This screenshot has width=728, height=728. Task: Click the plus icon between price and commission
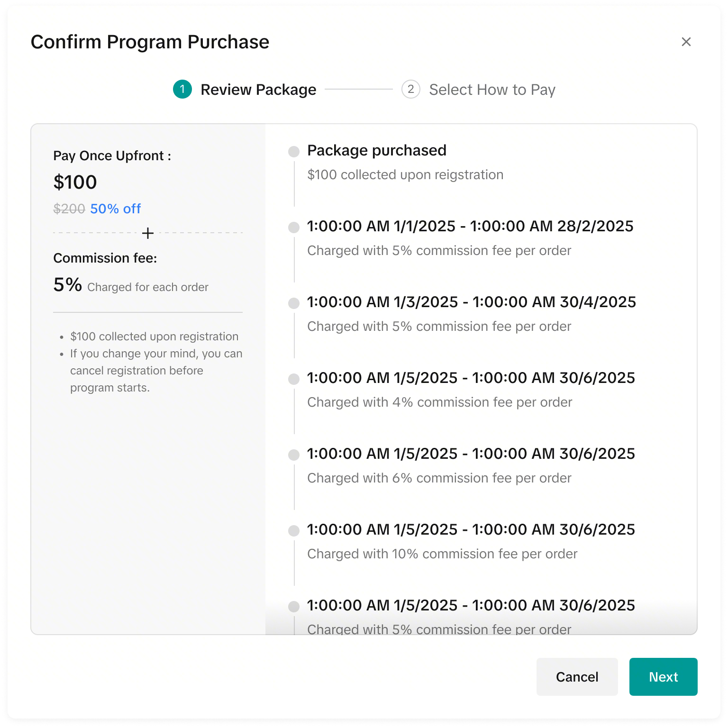click(148, 233)
